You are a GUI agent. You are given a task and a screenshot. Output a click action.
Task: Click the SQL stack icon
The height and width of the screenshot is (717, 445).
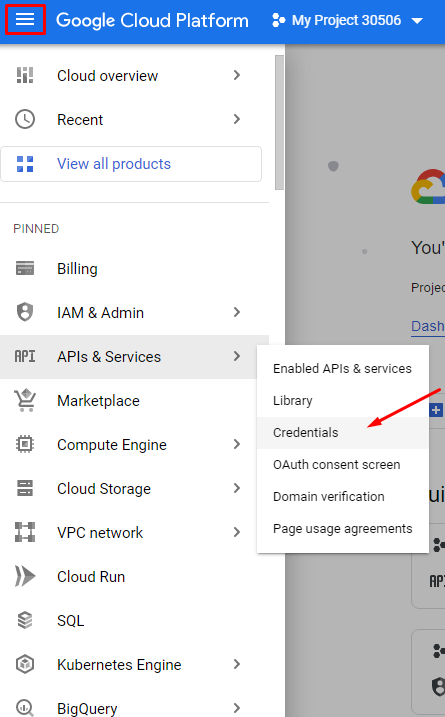(x=25, y=620)
